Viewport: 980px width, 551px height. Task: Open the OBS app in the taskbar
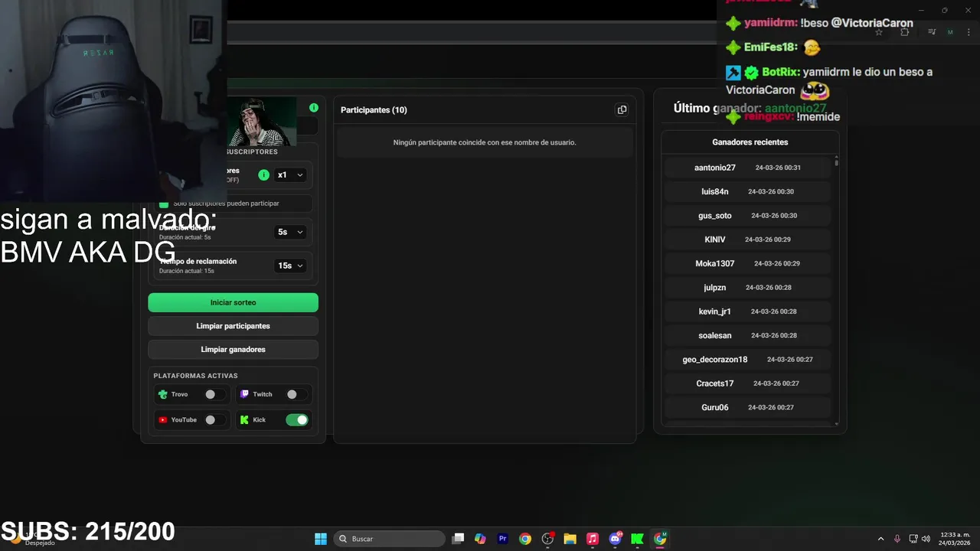pyautogui.click(x=547, y=539)
